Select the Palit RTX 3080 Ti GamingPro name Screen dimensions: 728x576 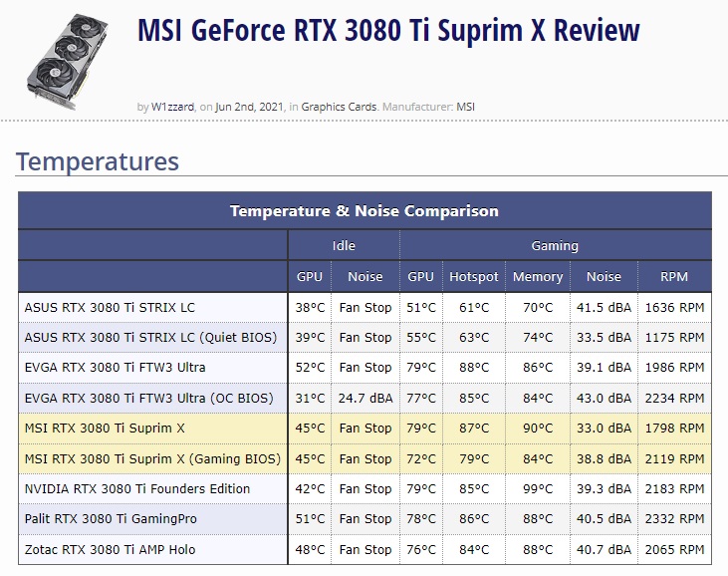coord(111,519)
